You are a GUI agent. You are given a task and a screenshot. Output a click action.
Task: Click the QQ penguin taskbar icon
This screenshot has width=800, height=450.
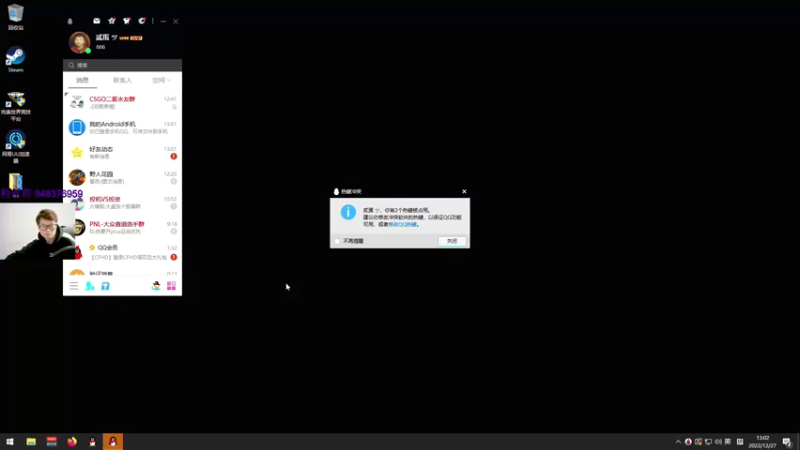coord(92,441)
